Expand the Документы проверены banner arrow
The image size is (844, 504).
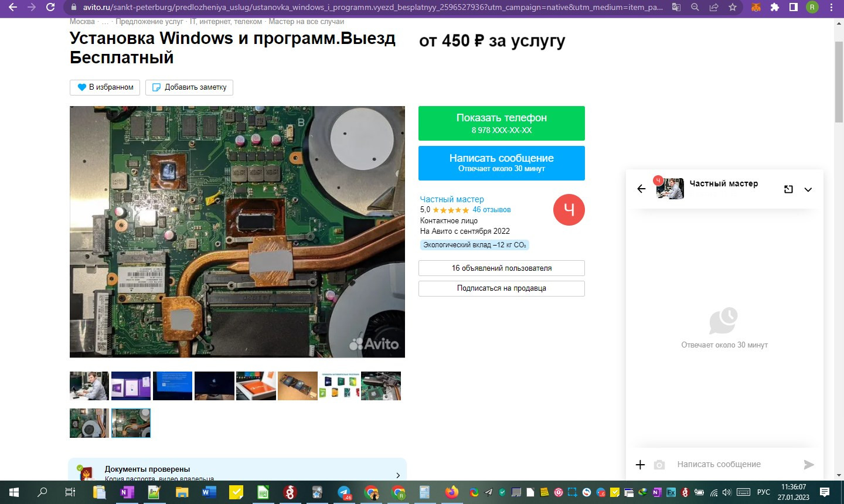tap(398, 475)
